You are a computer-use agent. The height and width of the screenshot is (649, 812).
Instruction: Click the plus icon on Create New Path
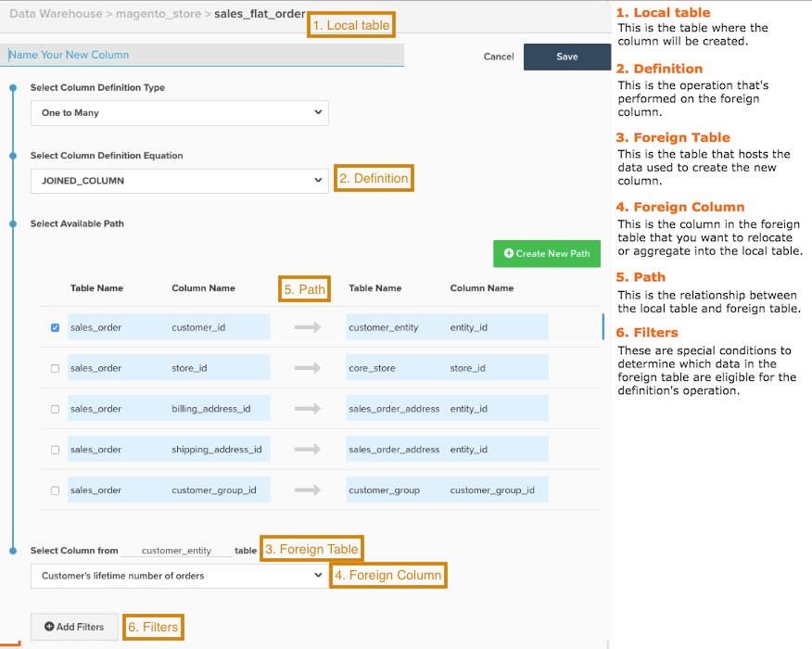coord(509,252)
